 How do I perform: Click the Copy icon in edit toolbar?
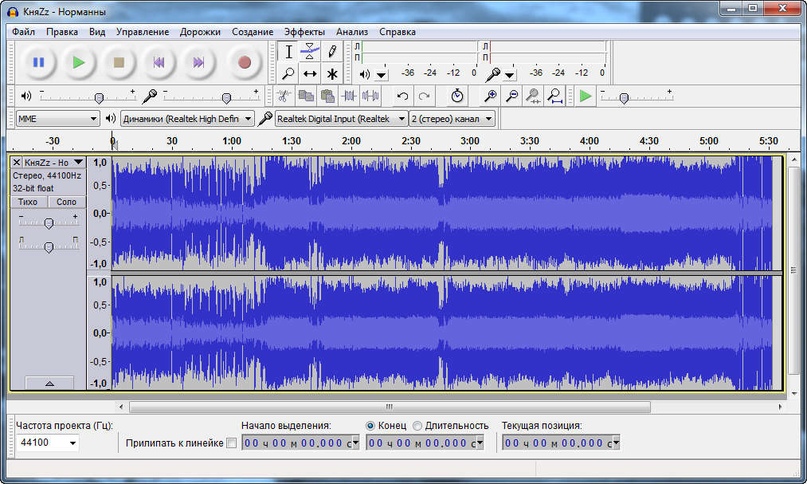[306, 96]
